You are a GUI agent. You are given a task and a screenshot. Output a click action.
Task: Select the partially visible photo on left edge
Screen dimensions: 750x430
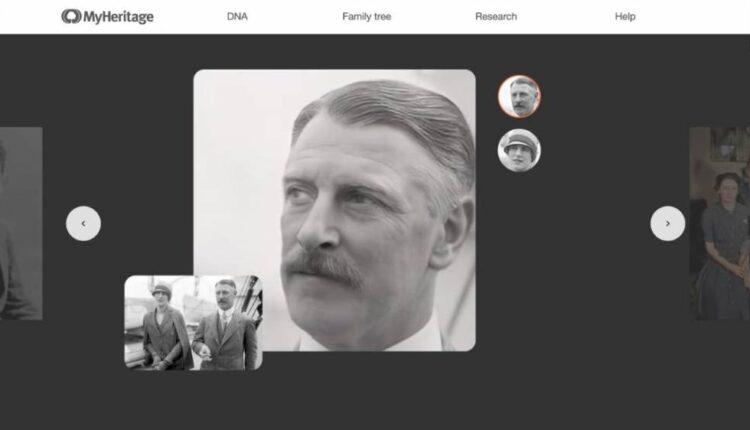(20, 223)
